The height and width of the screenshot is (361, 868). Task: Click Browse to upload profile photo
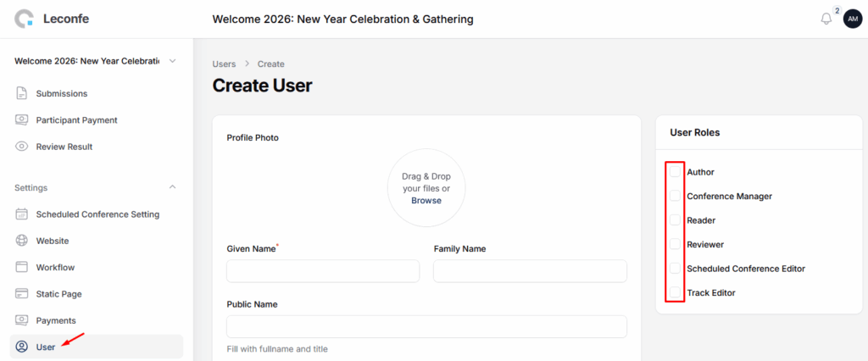point(426,201)
